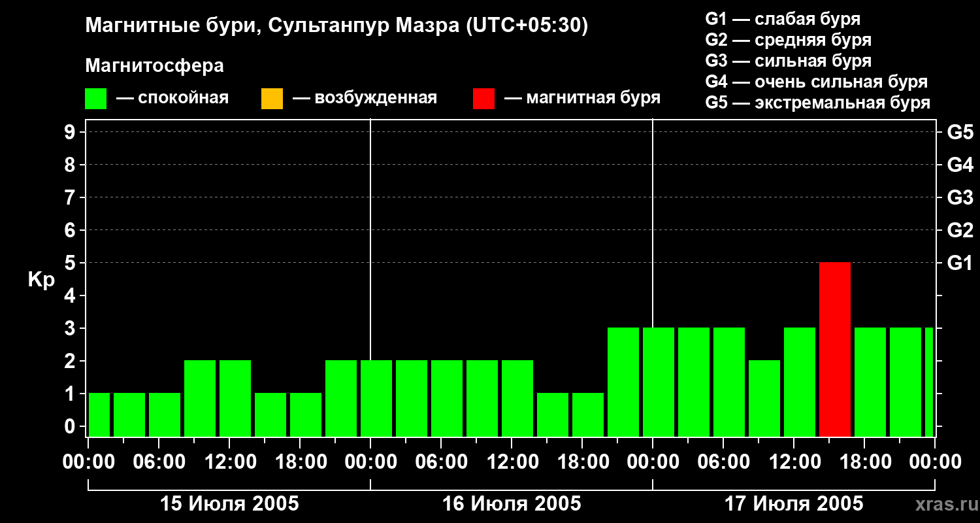Click the G1 label on right axis
The image size is (980, 523).
[960, 263]
